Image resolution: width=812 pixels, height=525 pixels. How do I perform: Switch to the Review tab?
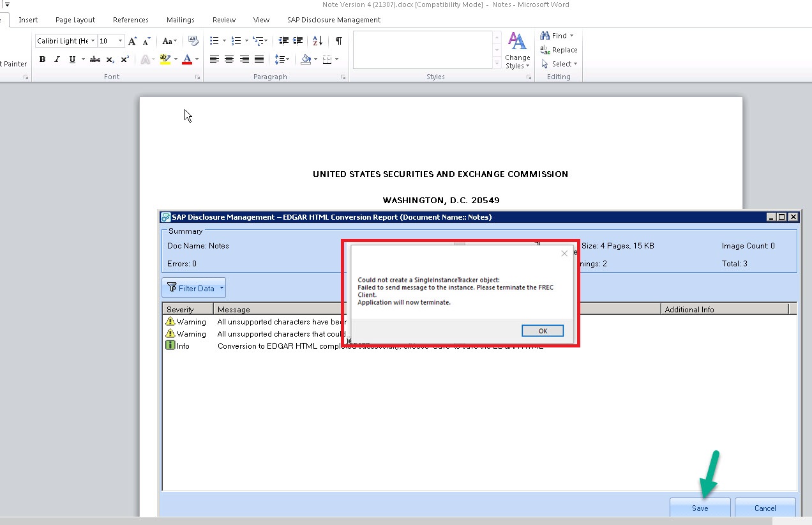(x=224, y=20)
